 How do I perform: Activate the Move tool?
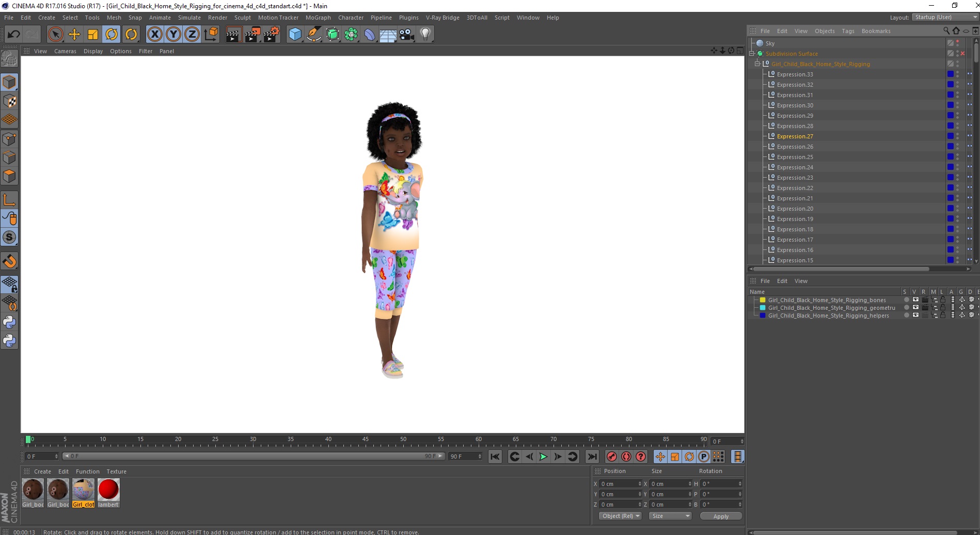coord(74,35)
